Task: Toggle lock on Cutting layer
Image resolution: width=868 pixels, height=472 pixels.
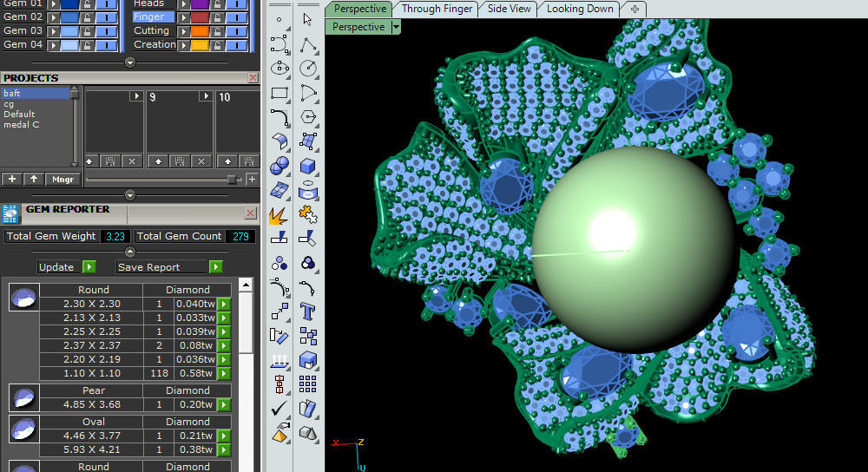Action: 218,31
